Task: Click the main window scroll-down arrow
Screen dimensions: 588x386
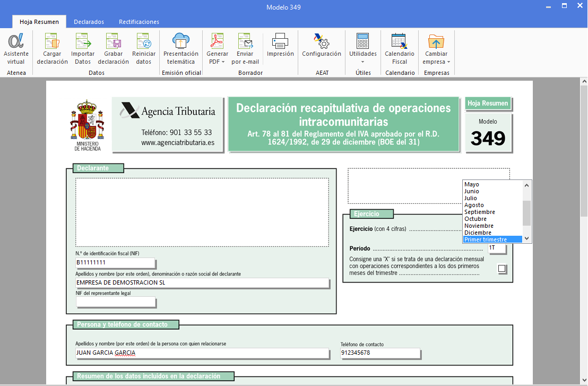Action: pos(584,380)
